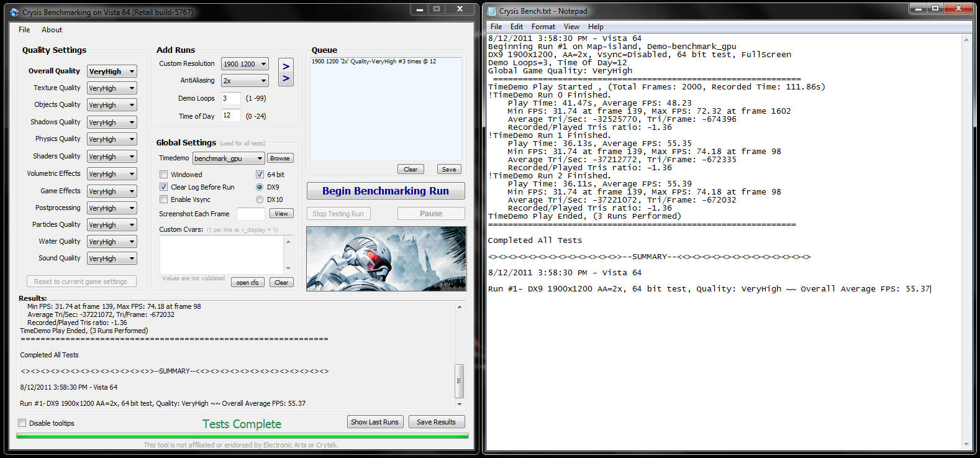Open the AntiAliasing dropdown
Image resolution: width=980 pixels, height=458 pixels.
pos(245,81)
